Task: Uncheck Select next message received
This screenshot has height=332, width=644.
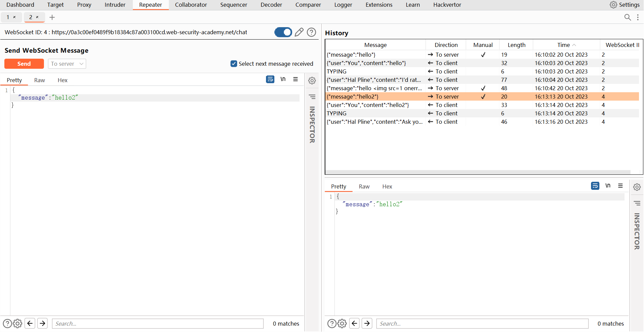Action: pyautogui.click(x=234, y=64)
